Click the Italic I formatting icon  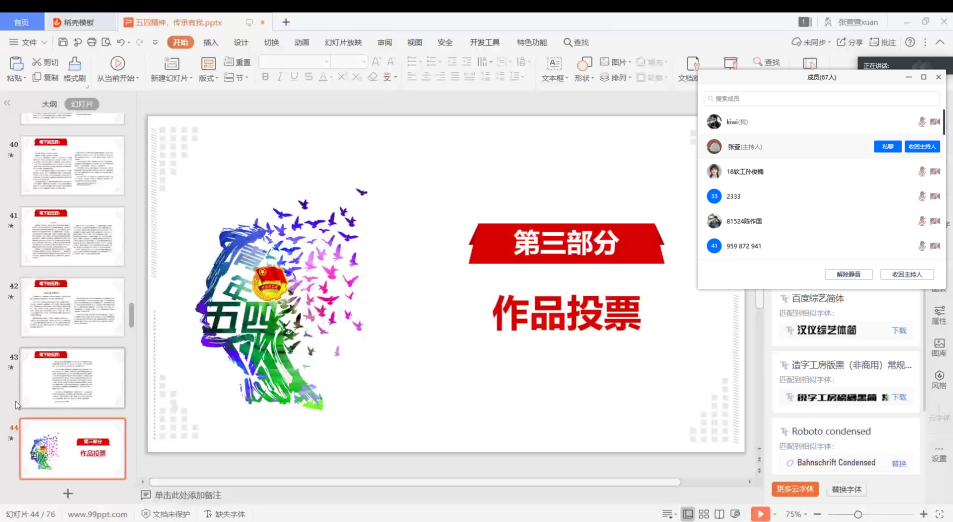280,77
